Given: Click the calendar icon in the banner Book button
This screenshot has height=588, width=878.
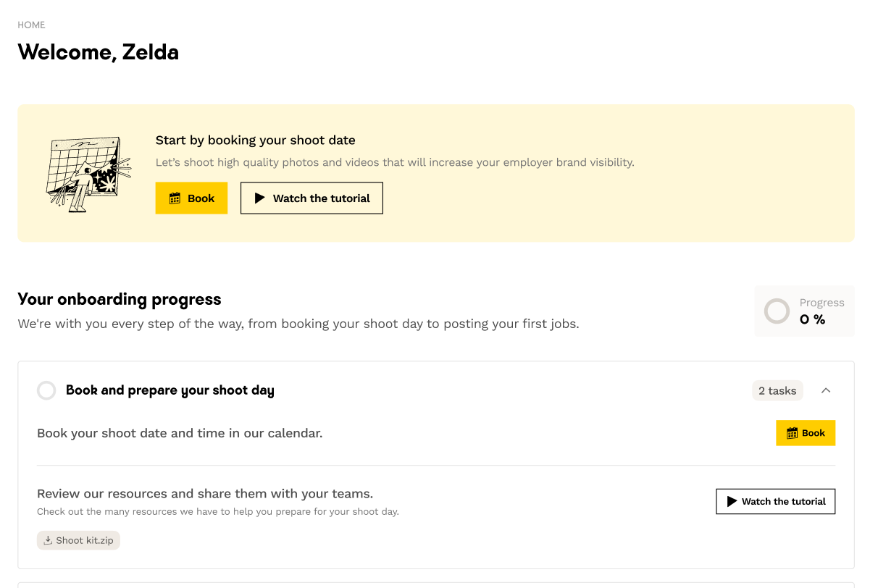Looking at the screenshot, I should pos(175,198).
